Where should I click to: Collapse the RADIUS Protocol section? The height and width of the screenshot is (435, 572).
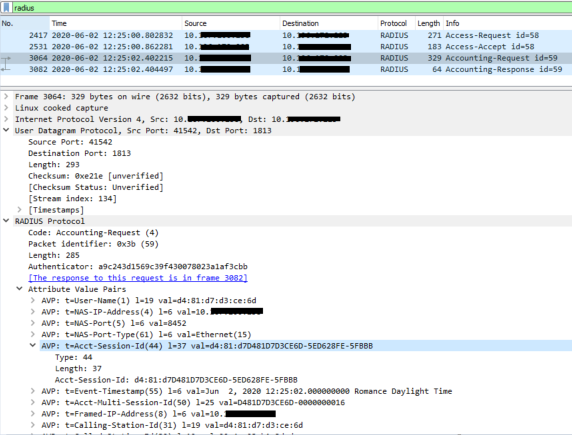[x=6, y=221]
